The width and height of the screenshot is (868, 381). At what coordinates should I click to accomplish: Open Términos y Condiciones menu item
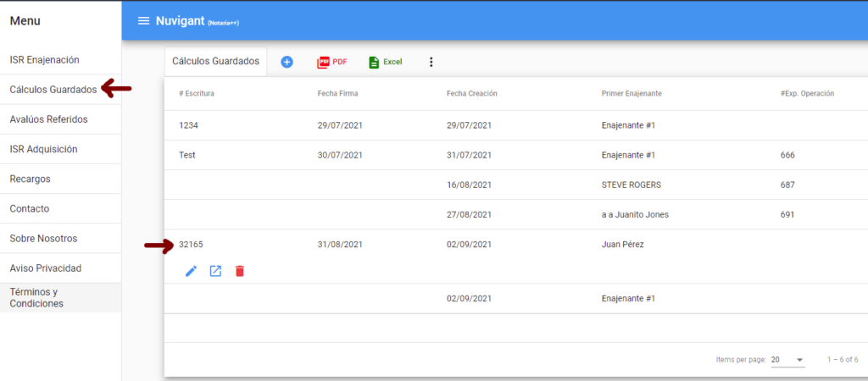(60, 297)
